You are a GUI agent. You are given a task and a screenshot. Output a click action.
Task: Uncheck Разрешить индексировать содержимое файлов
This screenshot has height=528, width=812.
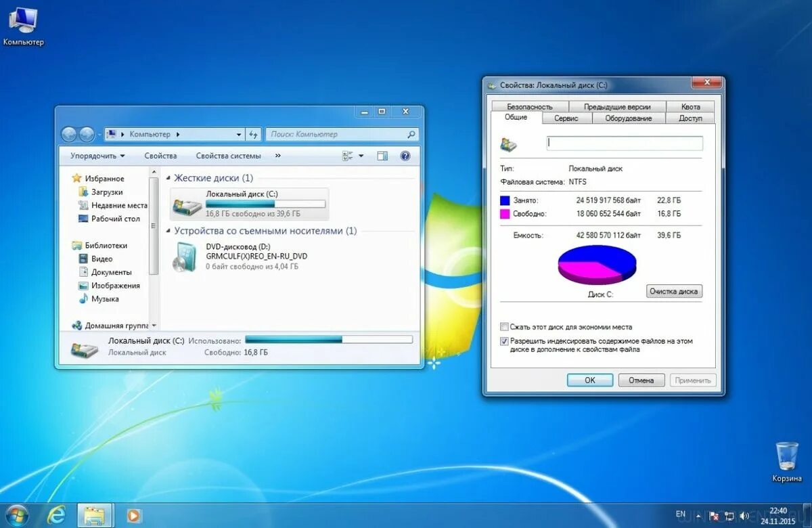pyautogui.click(x=504, y=342)
